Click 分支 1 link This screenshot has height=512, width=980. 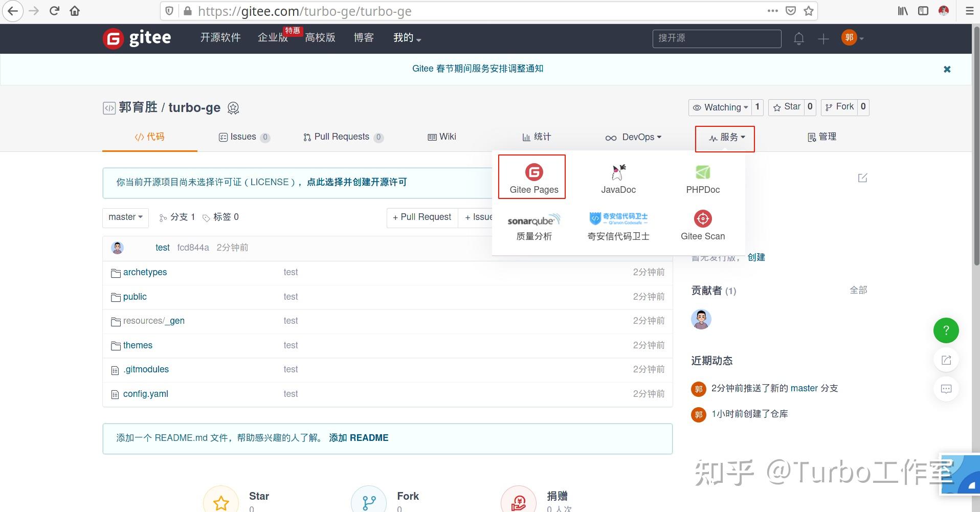click(177, 217)
